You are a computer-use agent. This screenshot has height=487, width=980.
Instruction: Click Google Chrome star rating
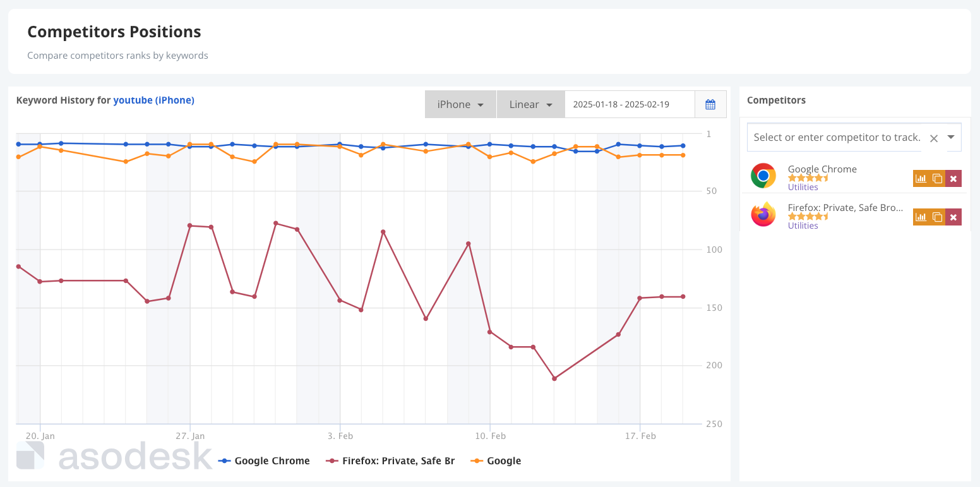coord(808,178)
